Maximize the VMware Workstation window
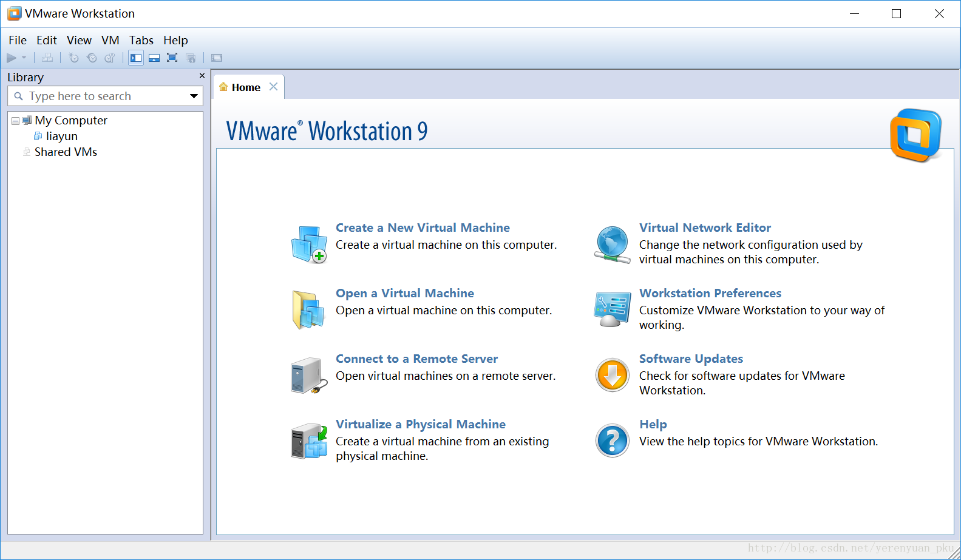 coord(896,13)
